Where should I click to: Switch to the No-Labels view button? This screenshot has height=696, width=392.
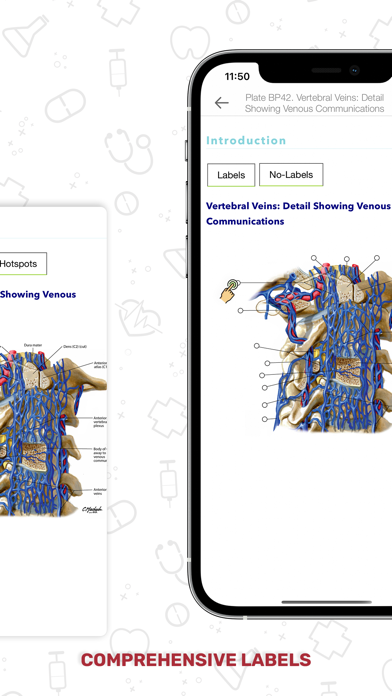coord(291,174)
